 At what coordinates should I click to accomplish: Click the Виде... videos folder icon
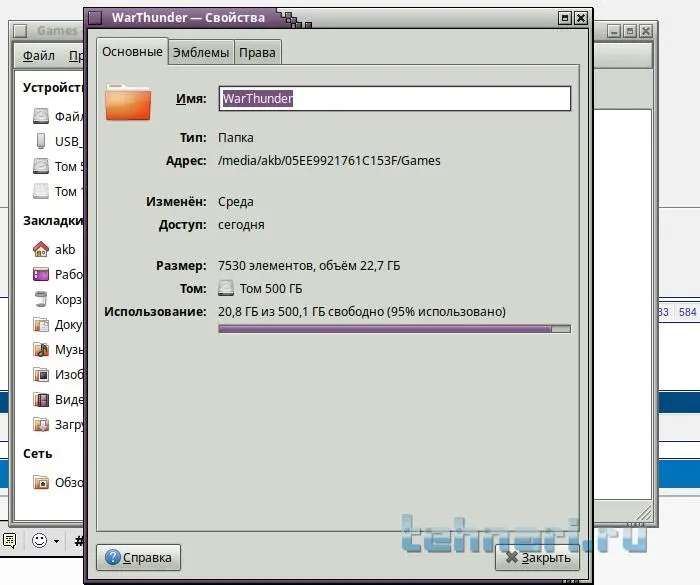[x=41, y=399]
